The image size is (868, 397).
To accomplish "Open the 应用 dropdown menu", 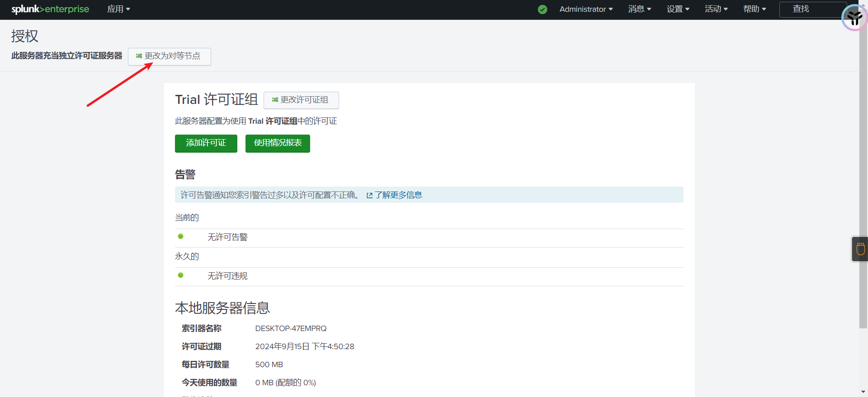I will [x=118, y=9].
